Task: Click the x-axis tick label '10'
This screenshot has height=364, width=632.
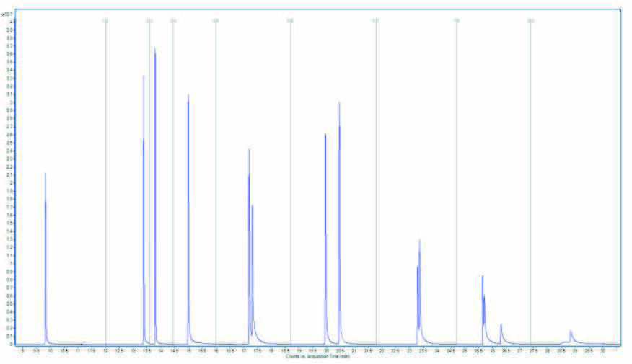Action: pyautogui.click(x=50, y=351)
